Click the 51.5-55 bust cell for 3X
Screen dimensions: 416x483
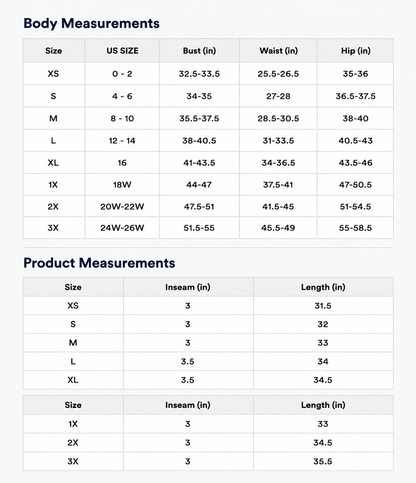(199, 228)
